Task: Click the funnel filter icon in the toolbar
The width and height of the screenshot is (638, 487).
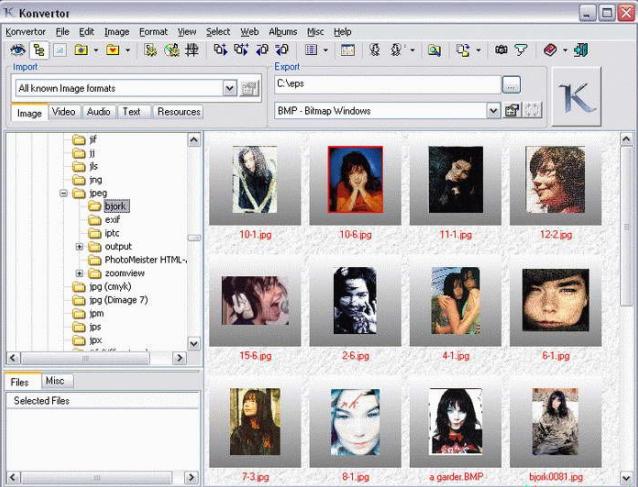Action: 519,50
